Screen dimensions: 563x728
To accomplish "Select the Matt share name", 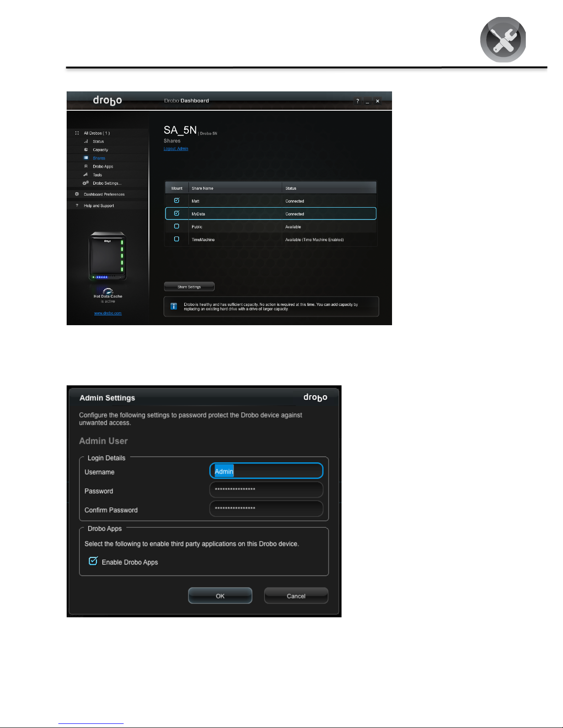I will [195, 201].
